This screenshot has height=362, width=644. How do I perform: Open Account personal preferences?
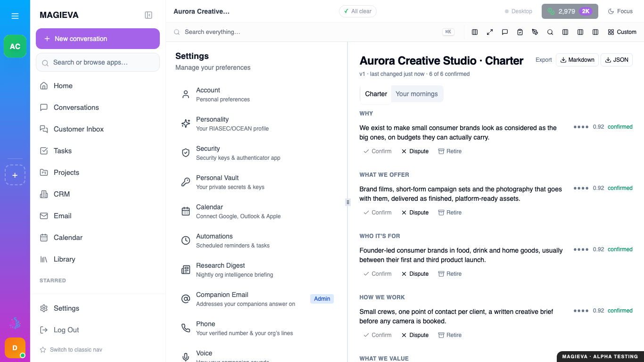(x=256, y=94)
